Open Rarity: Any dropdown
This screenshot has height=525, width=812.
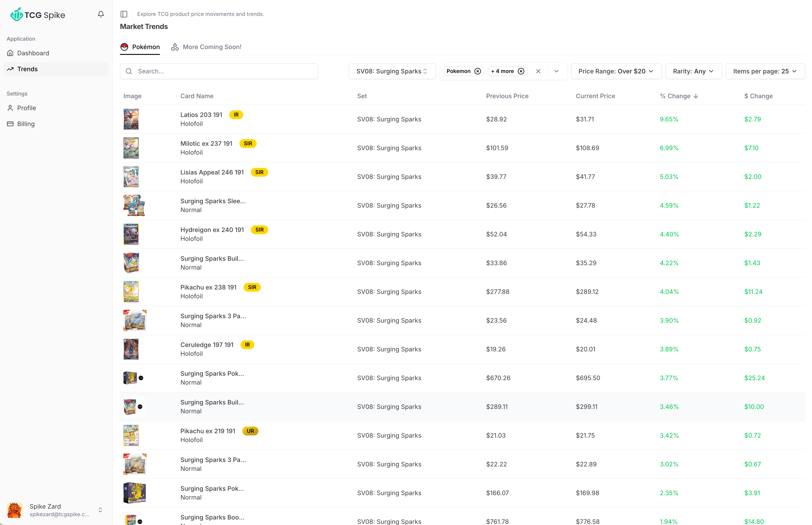tap(693, 71)
